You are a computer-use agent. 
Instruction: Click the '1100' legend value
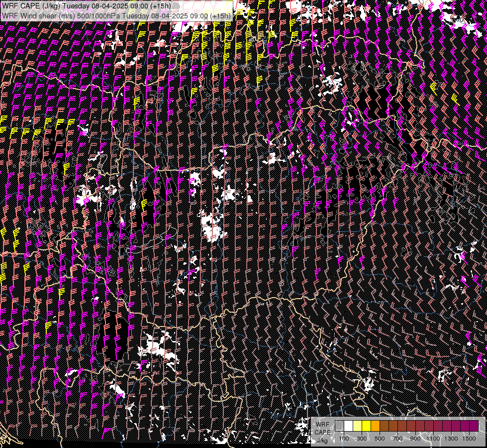tap(433, 439)
